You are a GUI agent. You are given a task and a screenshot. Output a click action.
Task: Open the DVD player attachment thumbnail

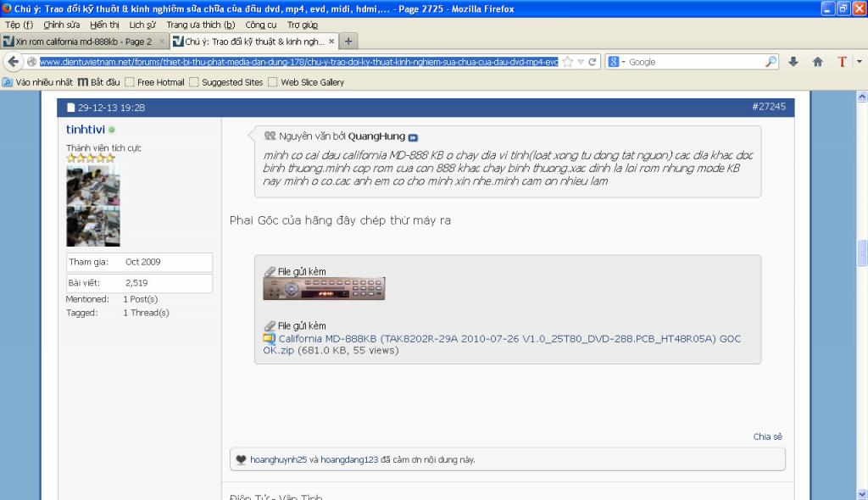coord(324,288)
